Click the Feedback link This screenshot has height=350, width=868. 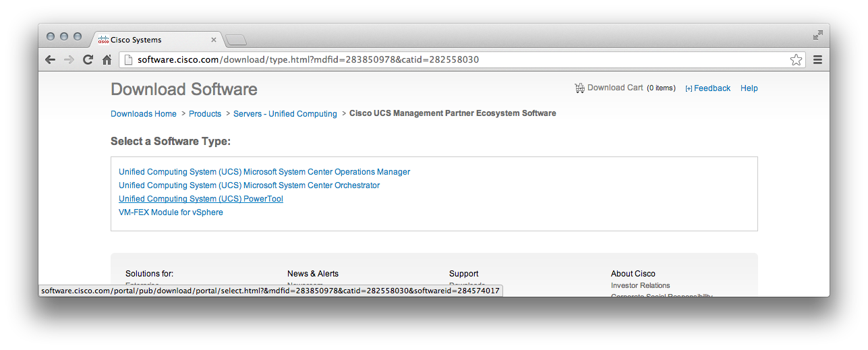(712, 88)
